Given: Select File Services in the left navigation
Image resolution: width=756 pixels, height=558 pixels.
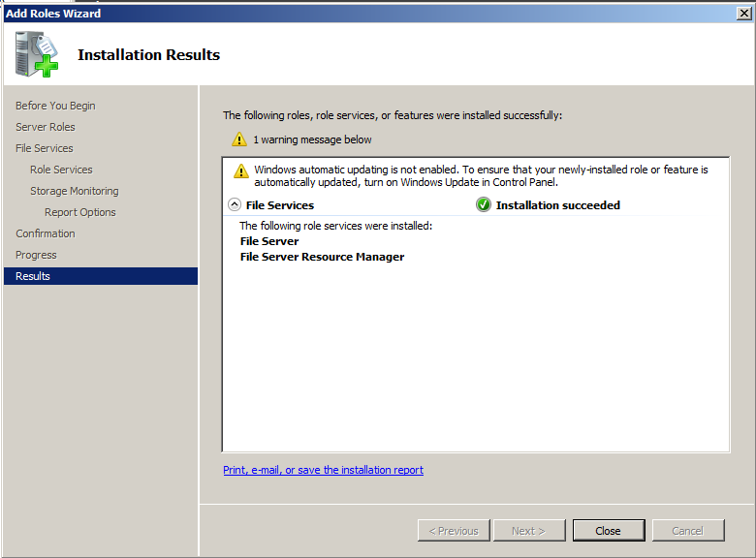Looking at the screenshot, I should coord(44,148).
